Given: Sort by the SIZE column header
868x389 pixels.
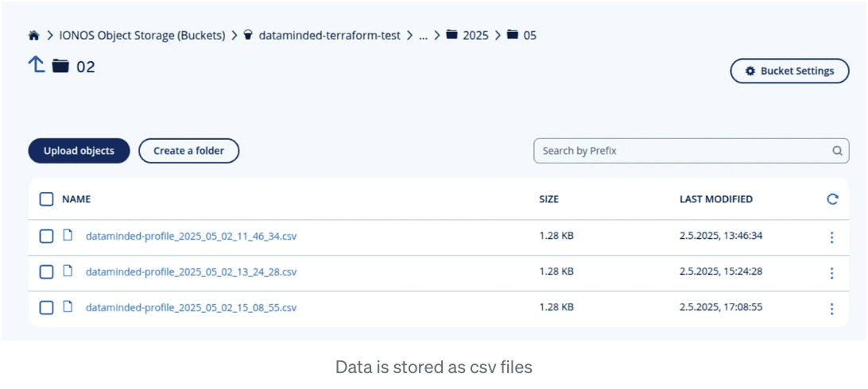Looking at the screenshot, I should click(x=549, y=199).
